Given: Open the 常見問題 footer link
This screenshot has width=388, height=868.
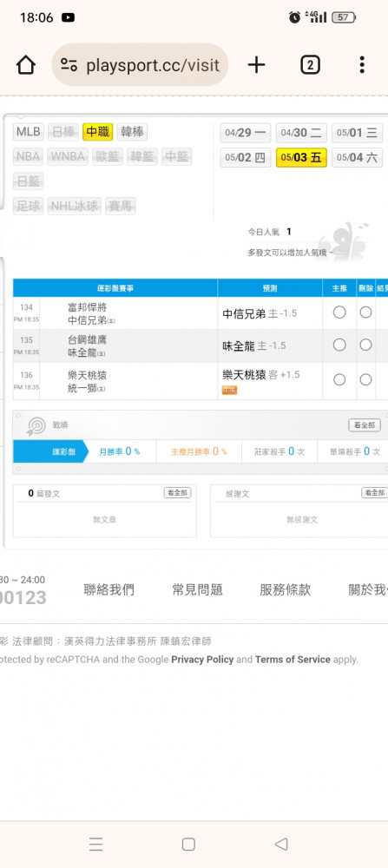Looking at the screenshot, I should (197, 589).
